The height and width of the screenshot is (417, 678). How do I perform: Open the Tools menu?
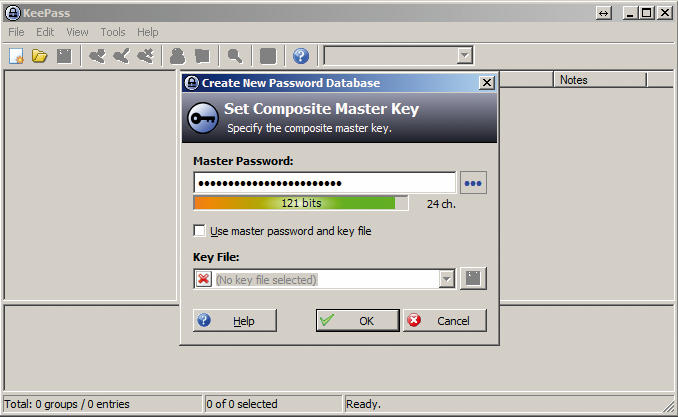[113, 32]
